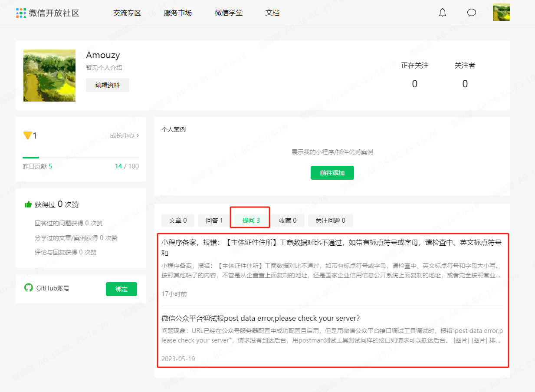Click the 编辑资料 button
535x392 pixels.
[x=108, y=85]
